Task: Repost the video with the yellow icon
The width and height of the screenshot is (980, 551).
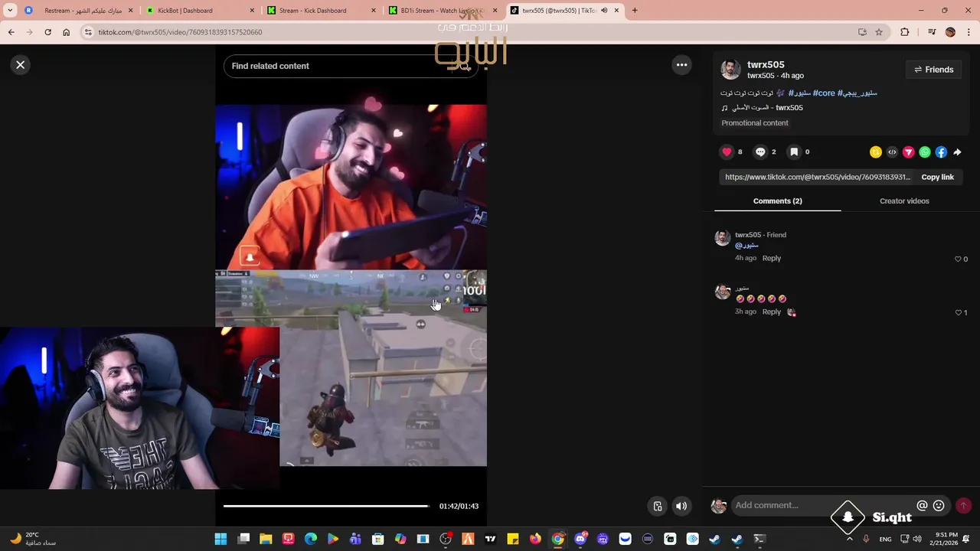Action: 876,152
